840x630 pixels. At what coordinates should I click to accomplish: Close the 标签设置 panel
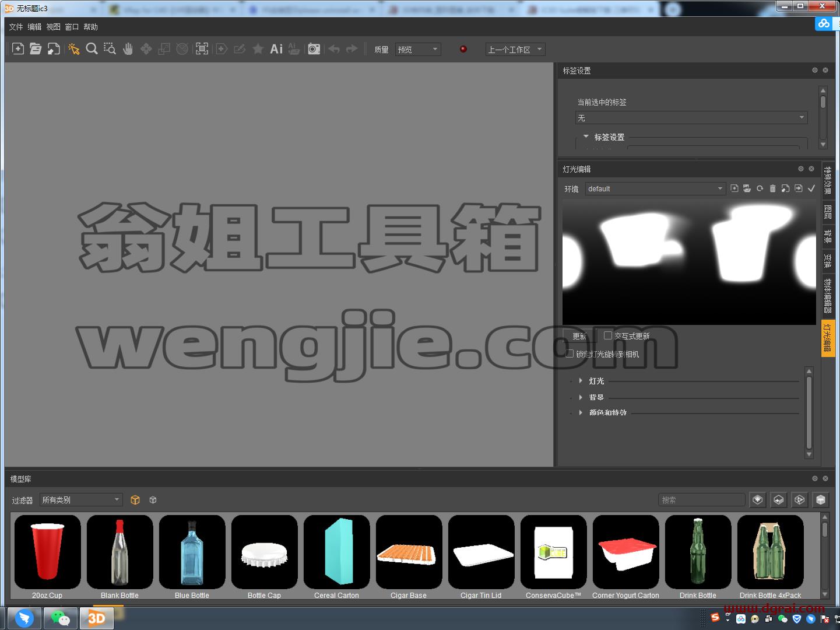tap(825, 70)
